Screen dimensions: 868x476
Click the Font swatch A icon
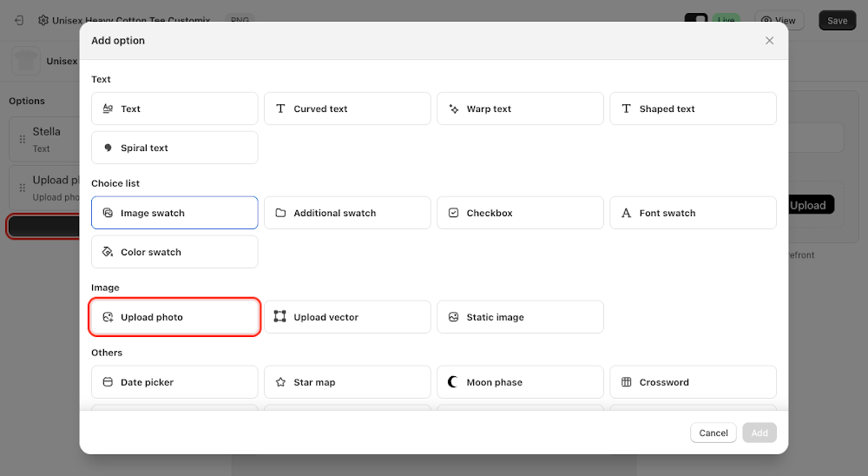coord(626,213)
